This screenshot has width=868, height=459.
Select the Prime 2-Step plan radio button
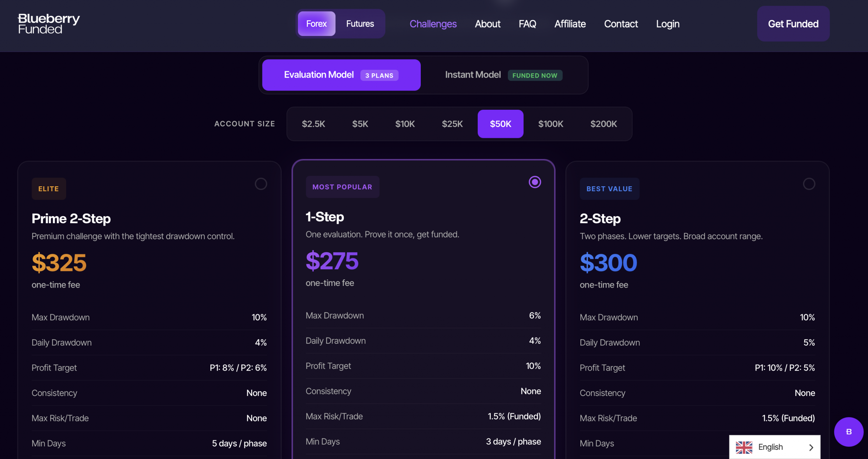click(x=261, y=184)
